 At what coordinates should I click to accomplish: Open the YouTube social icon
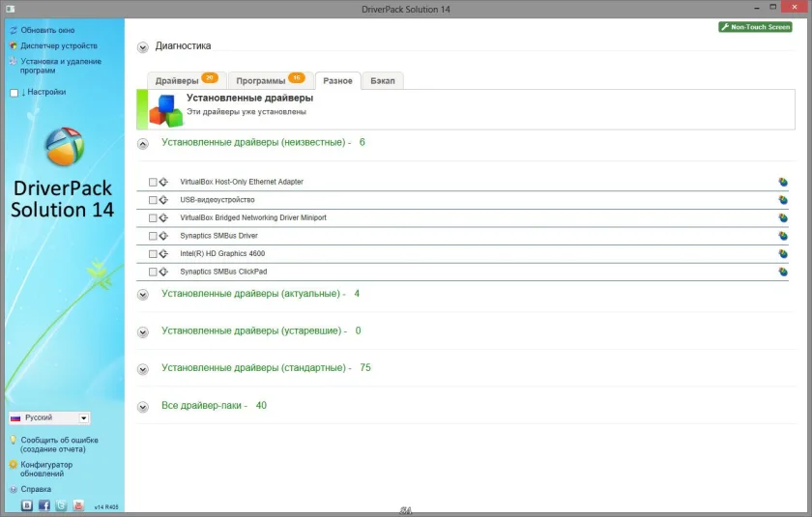coord(78,505)
